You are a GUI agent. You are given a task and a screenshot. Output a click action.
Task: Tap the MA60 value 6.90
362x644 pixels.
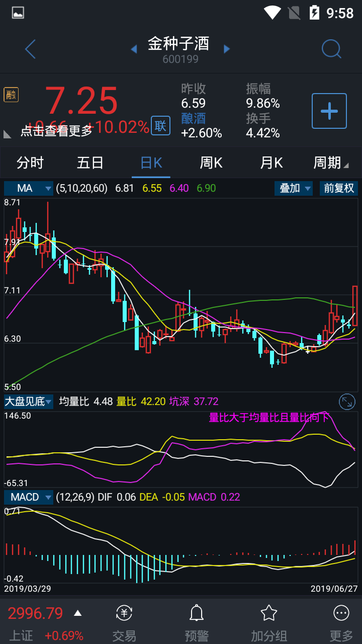coord(207,188)
